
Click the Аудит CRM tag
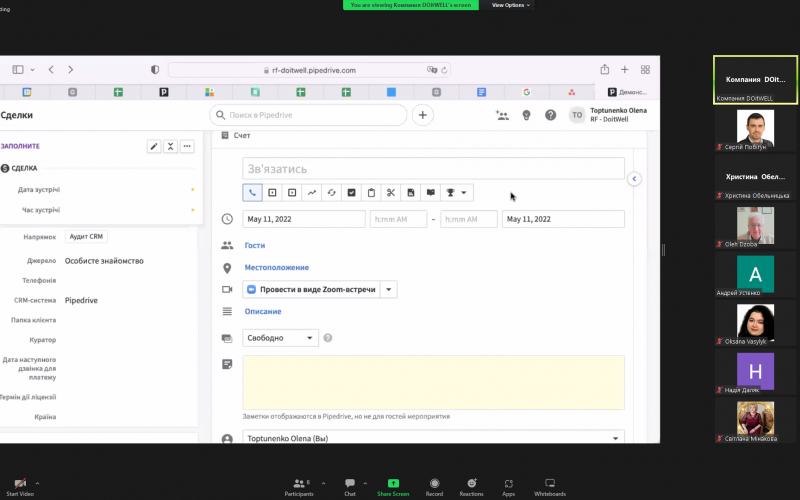click(x=86, y=237)
